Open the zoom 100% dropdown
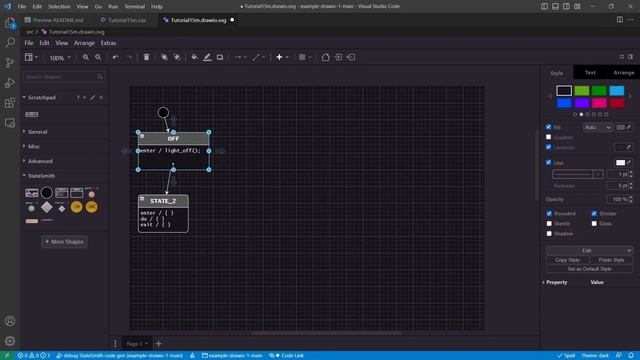Image resolution: width=640 pixels, height=360 pixels. click(60, 58)
